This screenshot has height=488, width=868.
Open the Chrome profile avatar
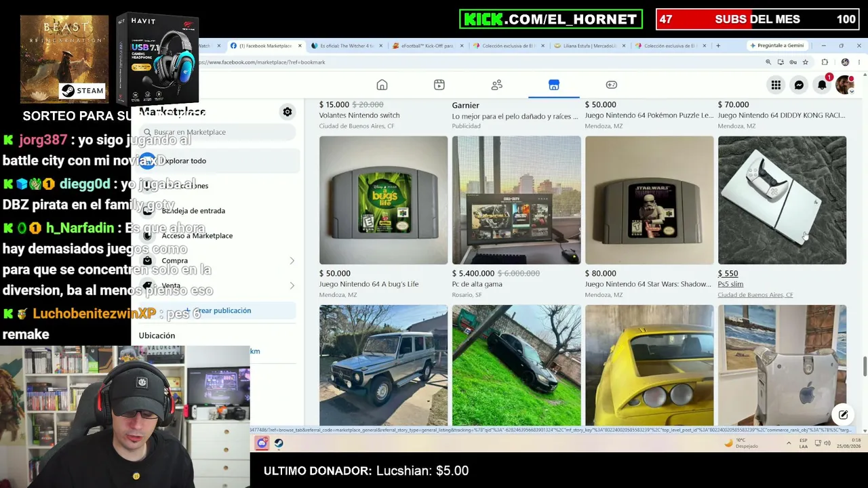pos(845,62)
